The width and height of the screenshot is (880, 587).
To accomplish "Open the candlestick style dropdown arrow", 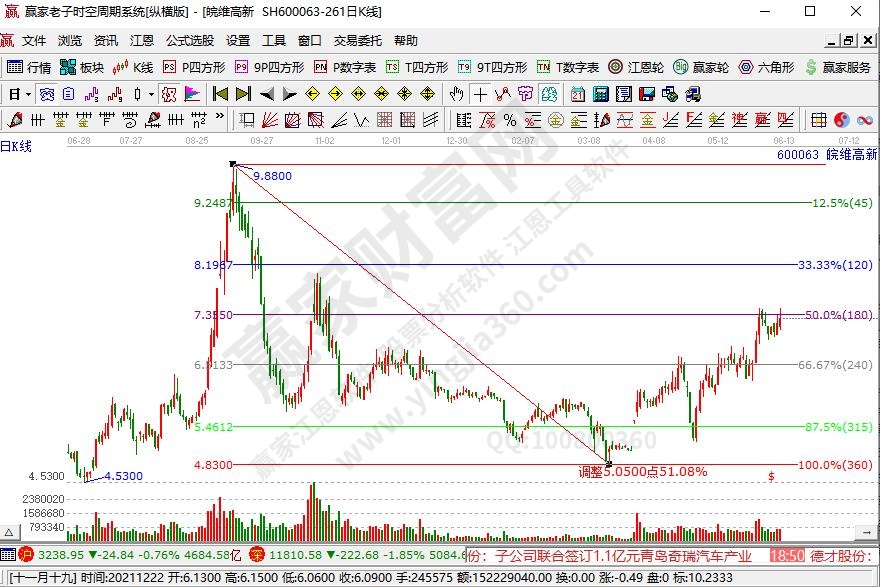I will click(151, 94).
